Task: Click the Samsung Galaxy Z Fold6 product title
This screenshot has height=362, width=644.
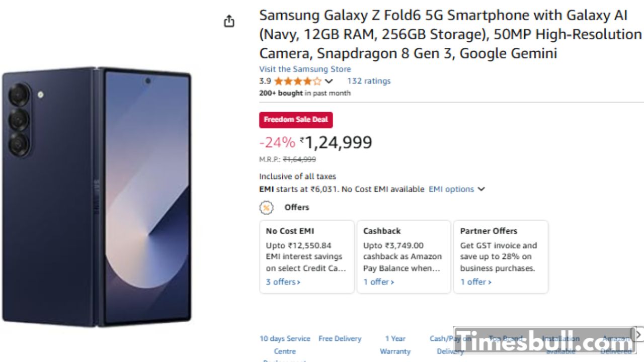Action: [x=450, y=34]
